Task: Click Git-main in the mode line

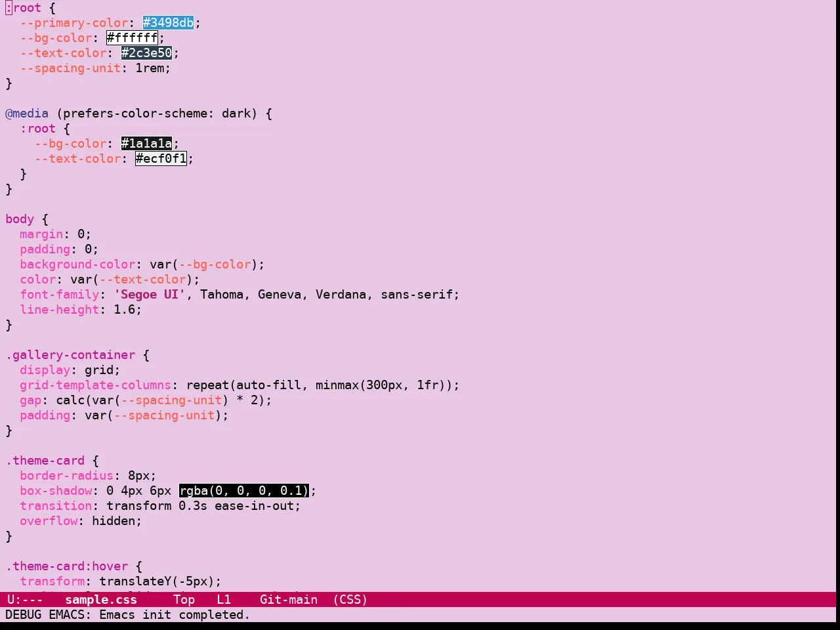Action: click(289, 600)
